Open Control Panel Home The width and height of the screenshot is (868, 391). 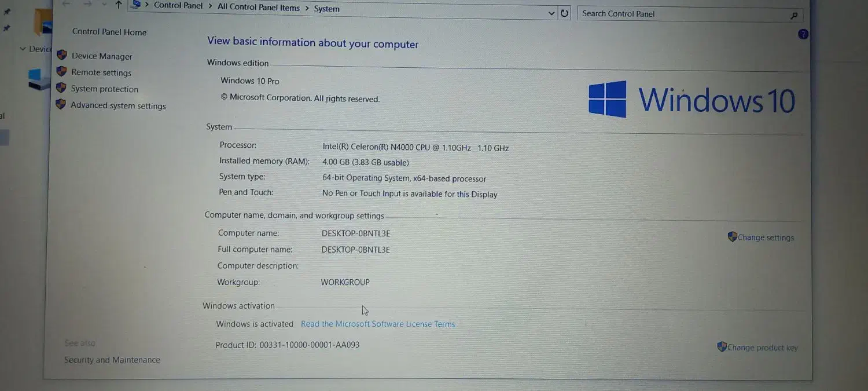click(x=109, y=32)
